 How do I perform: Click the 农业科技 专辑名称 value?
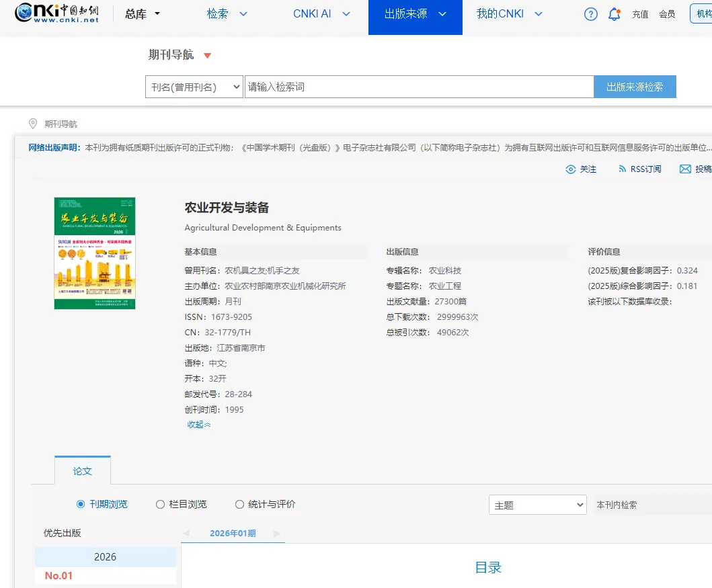[445, 270]
